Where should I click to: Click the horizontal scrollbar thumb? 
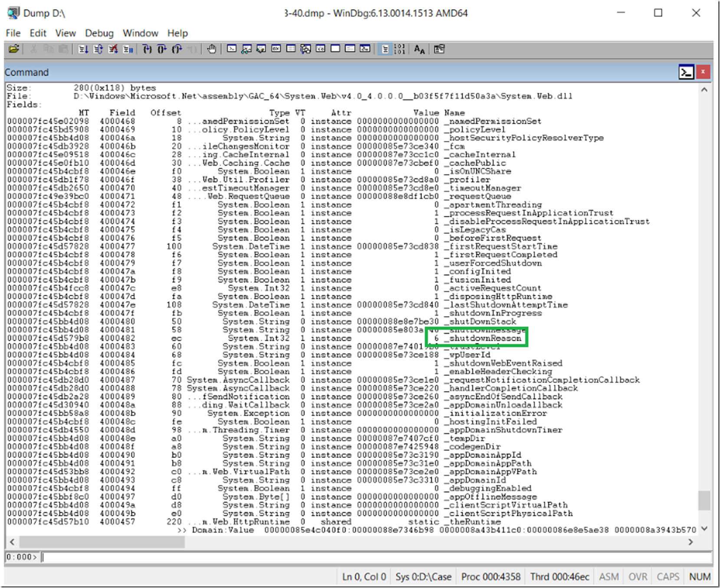click(102, 542)
